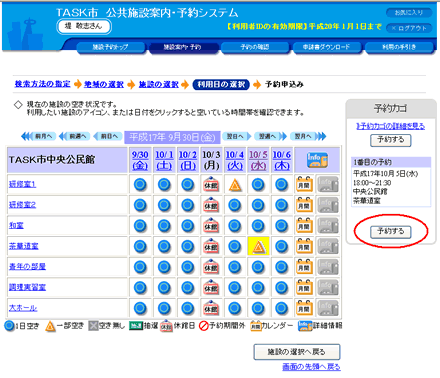Click the 10/4 (火) date header link
The width and height of the screenshot is (440, 378).
pyautogui.click(x=235, y=160)
